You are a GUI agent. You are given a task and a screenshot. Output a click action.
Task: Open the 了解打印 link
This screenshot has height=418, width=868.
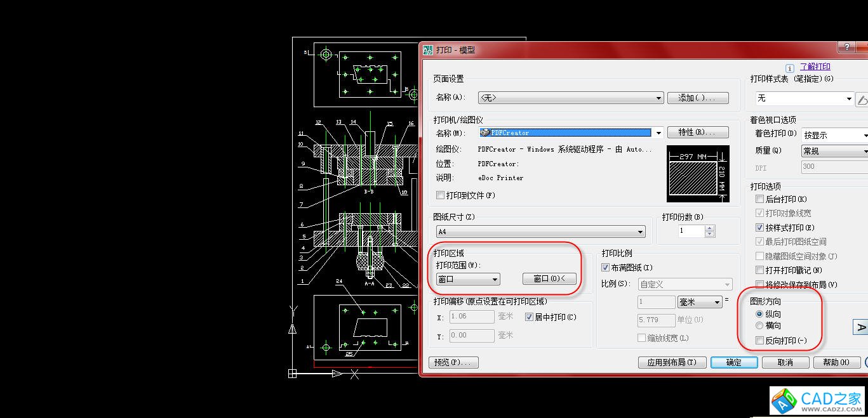[815, 67]
